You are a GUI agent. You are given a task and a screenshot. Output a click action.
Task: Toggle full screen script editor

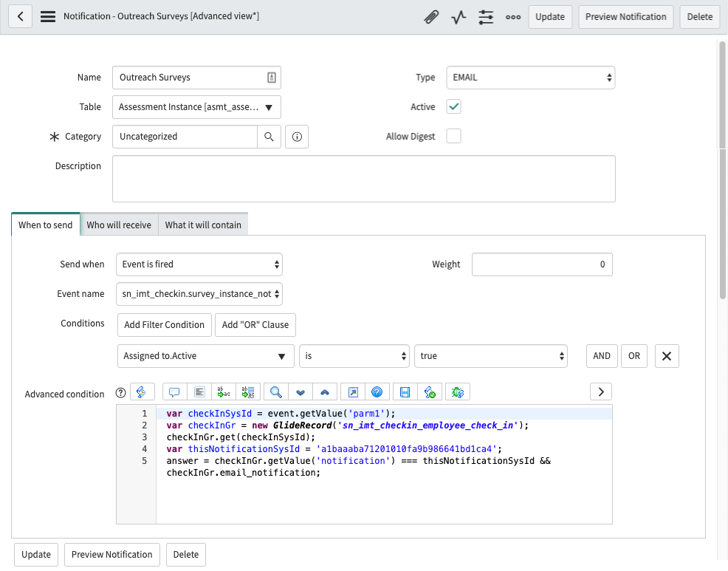[353, 392]
